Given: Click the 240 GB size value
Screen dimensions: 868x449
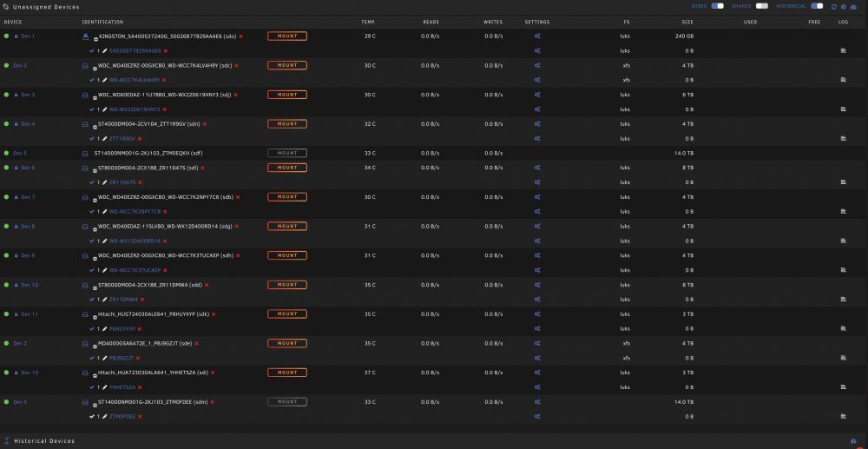Looking at the screenshot, I should point(684,36).
